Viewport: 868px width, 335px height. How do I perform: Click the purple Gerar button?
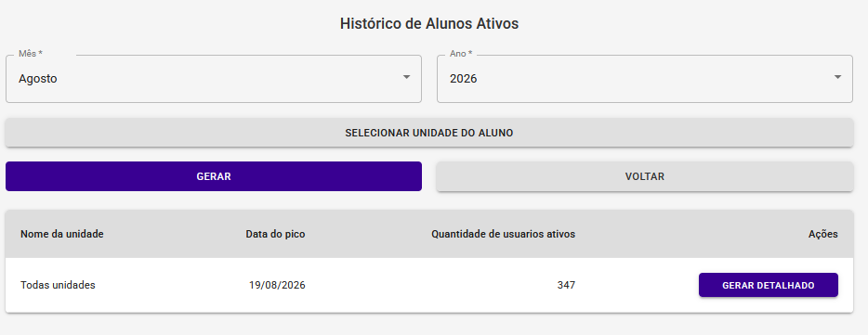coord(214,176)
